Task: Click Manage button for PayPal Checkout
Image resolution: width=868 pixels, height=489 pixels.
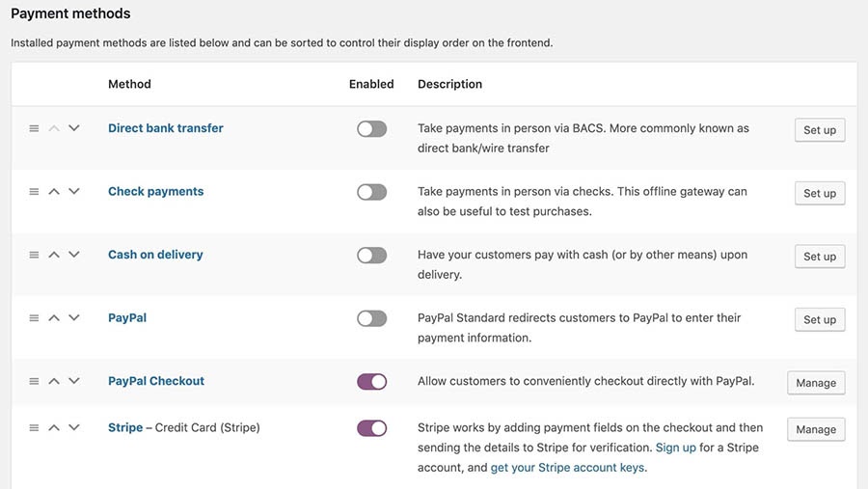Action: (x=816, y=383)
